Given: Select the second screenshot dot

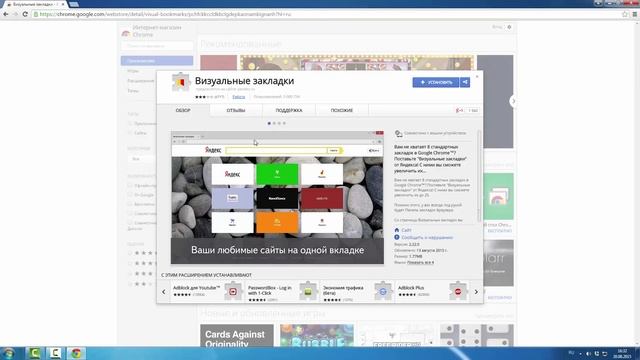Looking at the screenshot, I should pyautogui.click(x=274, y=123).
